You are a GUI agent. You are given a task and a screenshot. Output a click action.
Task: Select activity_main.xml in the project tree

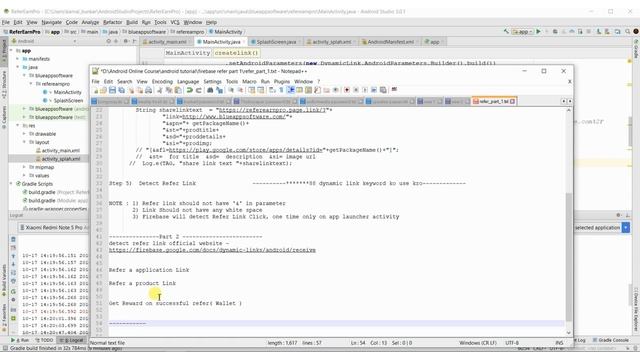pyautogui.click(x=60, y=151)
